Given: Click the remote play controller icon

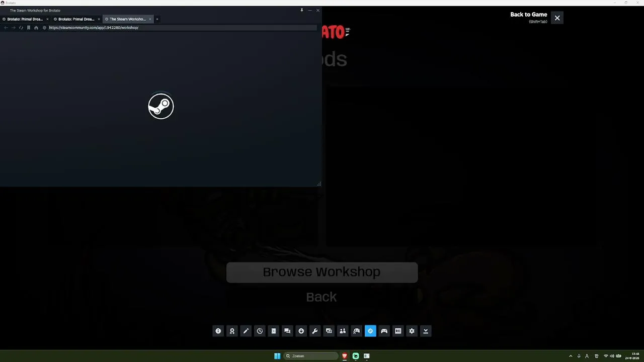Looking at the screenshot, I should (356, 331).
